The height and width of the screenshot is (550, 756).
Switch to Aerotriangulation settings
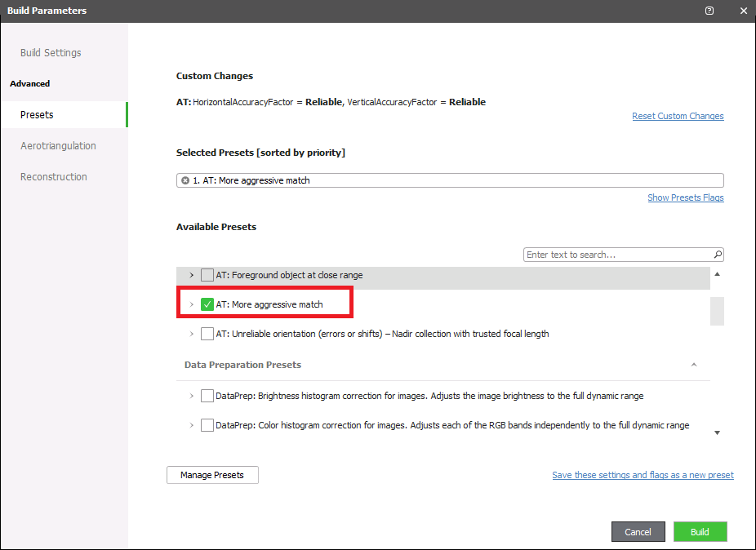[x=58, y=145]
